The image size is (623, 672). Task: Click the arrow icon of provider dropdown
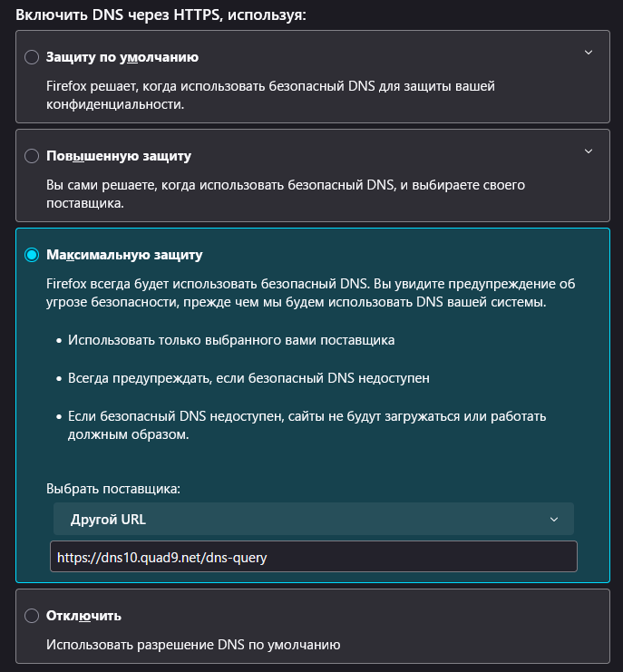[554, 520]
